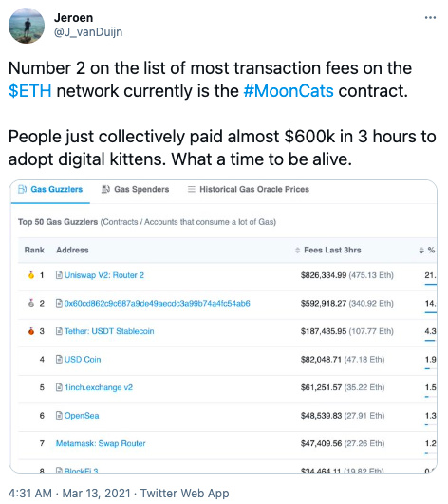Click the gold medal icon at rank 1

(31, 275)
